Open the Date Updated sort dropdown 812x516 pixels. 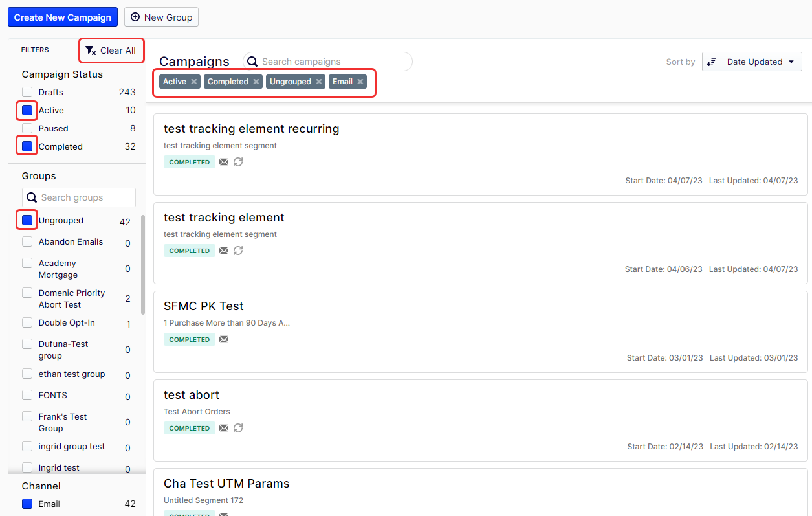[762, 62]
